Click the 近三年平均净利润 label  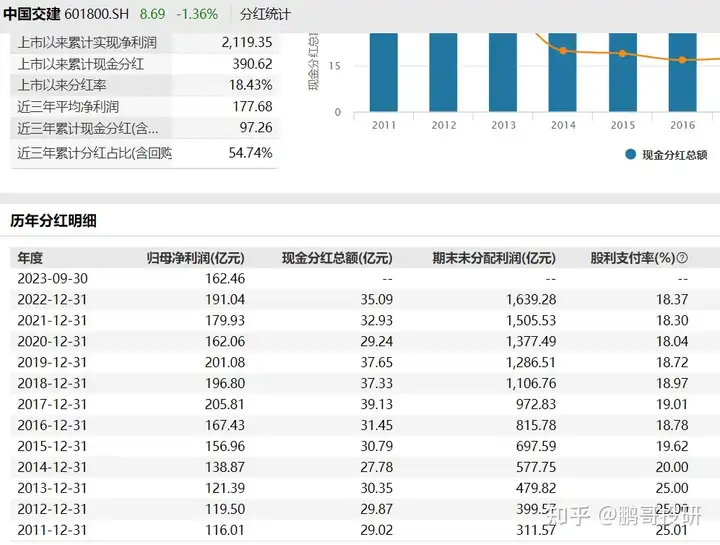68,107
